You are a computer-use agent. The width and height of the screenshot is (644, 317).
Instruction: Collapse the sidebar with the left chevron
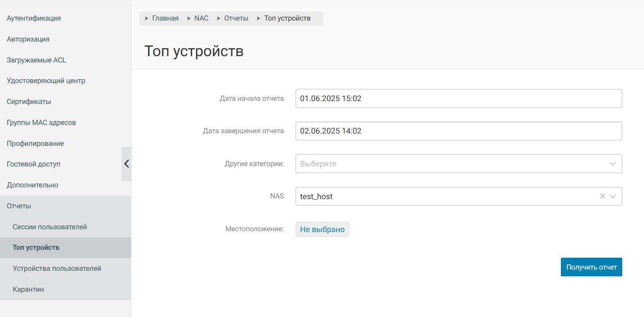pyautogui.click(x=126, y=164)
